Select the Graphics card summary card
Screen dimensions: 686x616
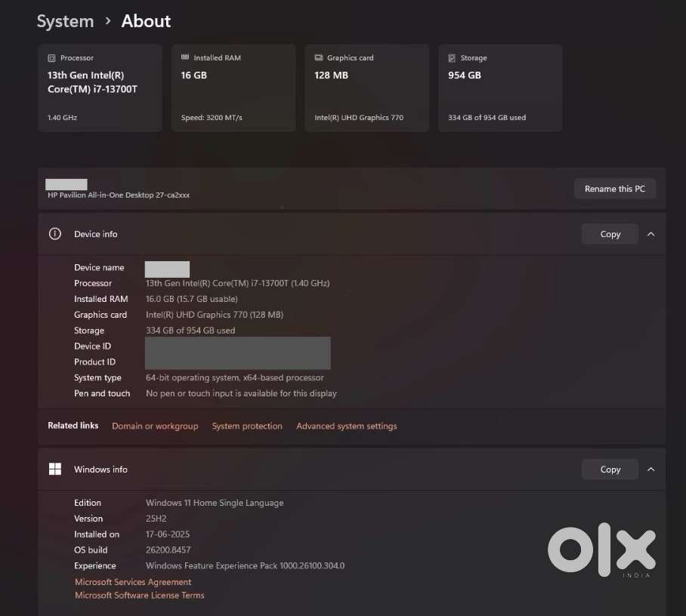367,88
